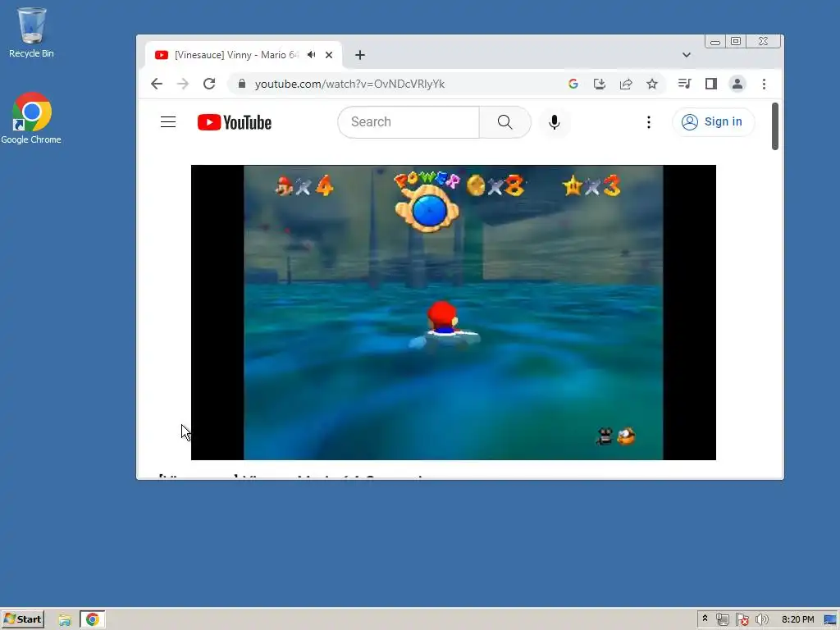Click the padlock site info icon
The image size is (840, 630).
pos(242,84)
